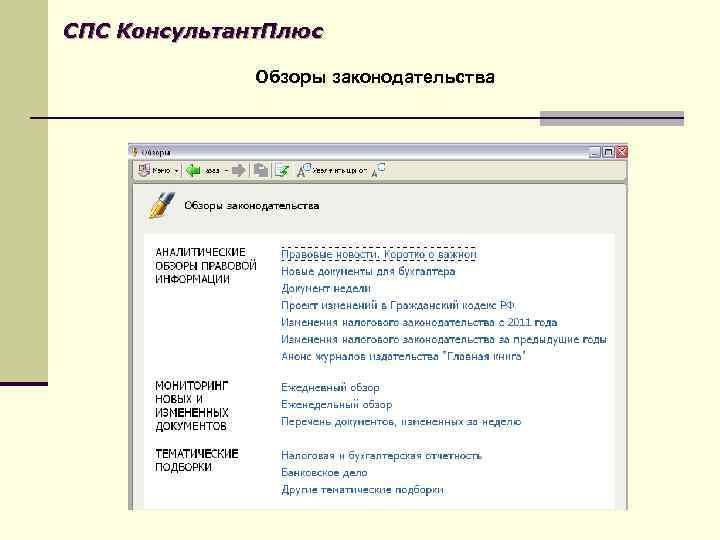Open the Еженедельный обзор link
The height and width of the screenshot is (540, 720).
(337, 405)
